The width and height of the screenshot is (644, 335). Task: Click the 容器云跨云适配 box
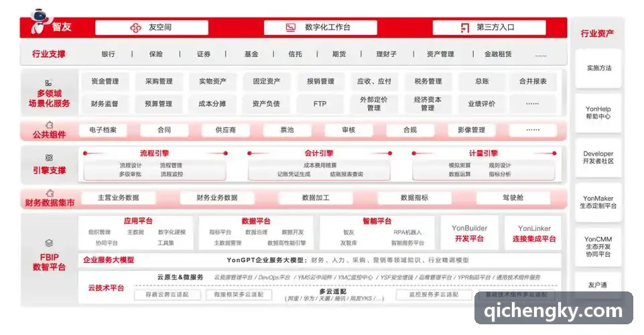pyautogui.click(x=167, y=294)
